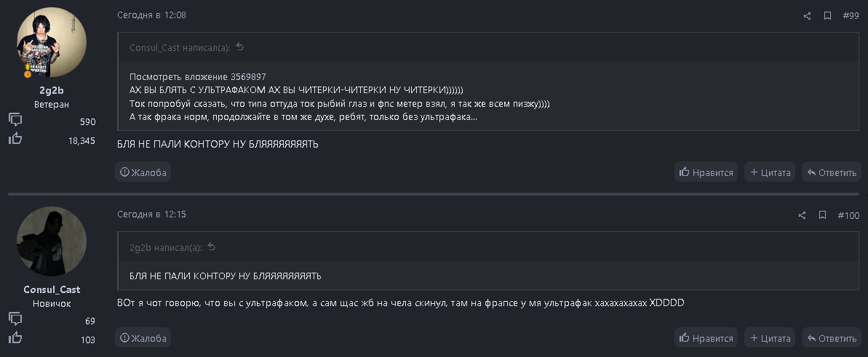Report Consul_Cast's post with Жалоба

click(x=143, y=338)
